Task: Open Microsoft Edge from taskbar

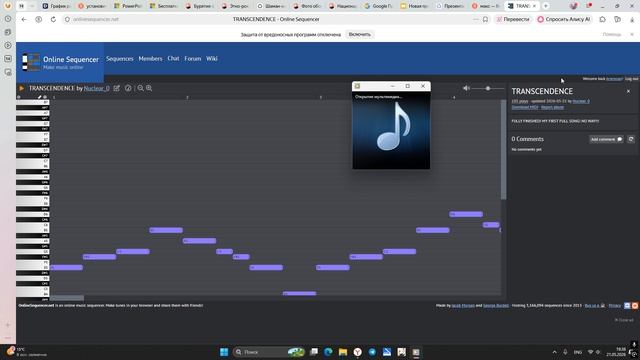Action: coord(328,352)
